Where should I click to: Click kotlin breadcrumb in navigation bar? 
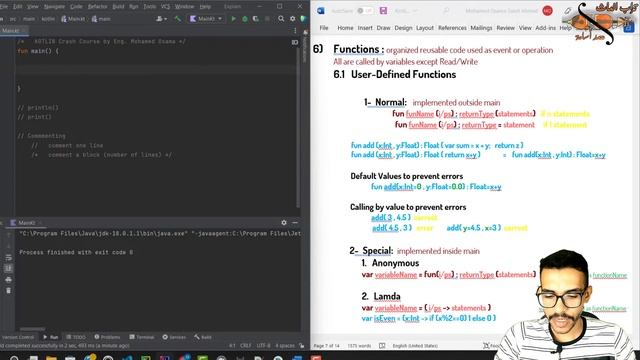coord(48,19)
